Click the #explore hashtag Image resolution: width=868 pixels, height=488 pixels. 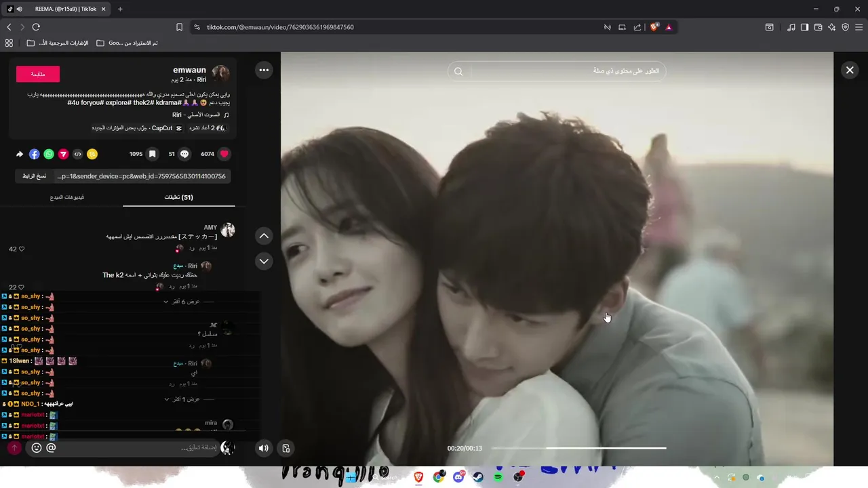tap(118, 102)
